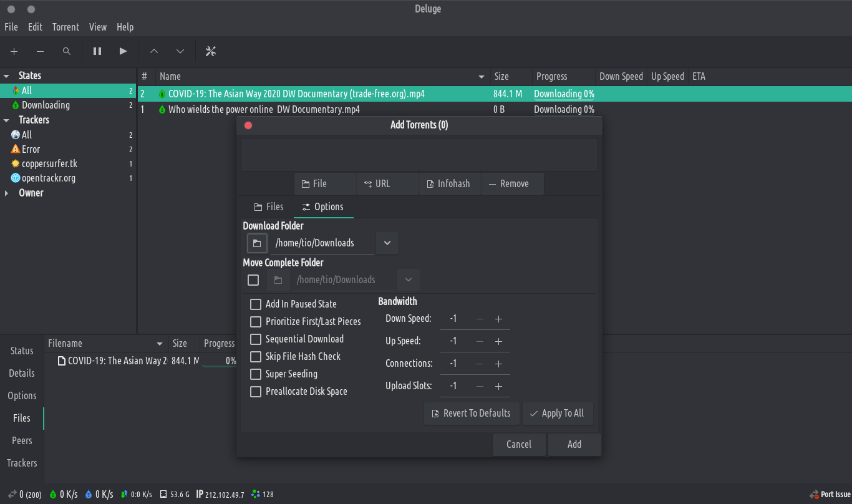Image resolution: width=852 pixels, height=504 pixels.
Task: Move torrent up in queue
Action: point(154,51)
